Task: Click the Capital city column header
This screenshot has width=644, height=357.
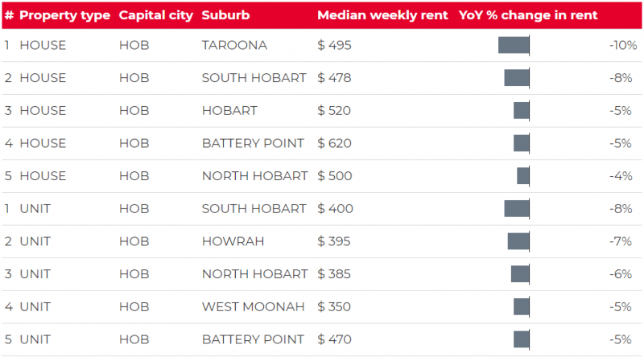Action: [155, 15]
